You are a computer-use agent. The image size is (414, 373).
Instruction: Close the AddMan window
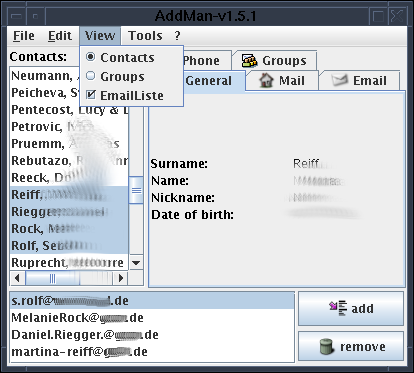pyautogui.click(x=397, y=16)
